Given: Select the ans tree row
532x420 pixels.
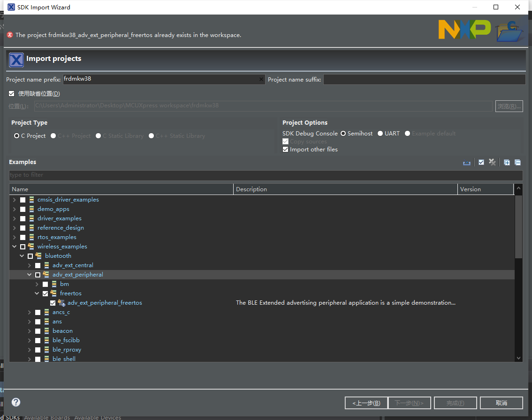Looking at the screenshot, I should tap(262, 322).
